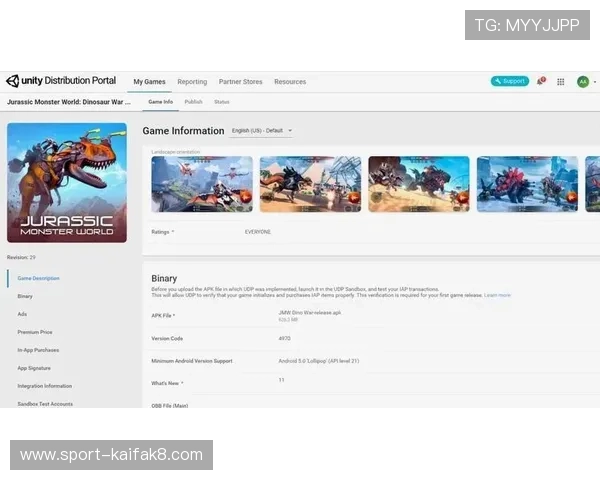Open the apps grid menu
600x480 pixels.
pyautogui.click(x=561, y=81)
